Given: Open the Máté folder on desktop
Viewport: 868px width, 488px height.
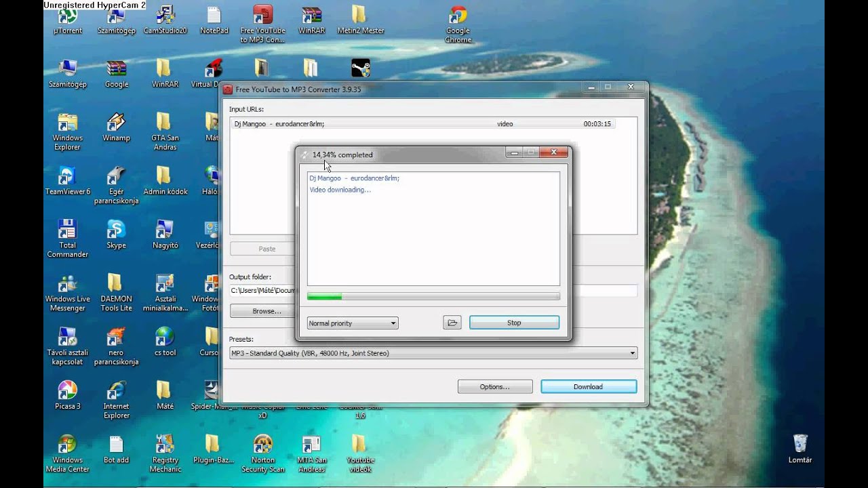Looking at the screenshot, I should (165, 395).
